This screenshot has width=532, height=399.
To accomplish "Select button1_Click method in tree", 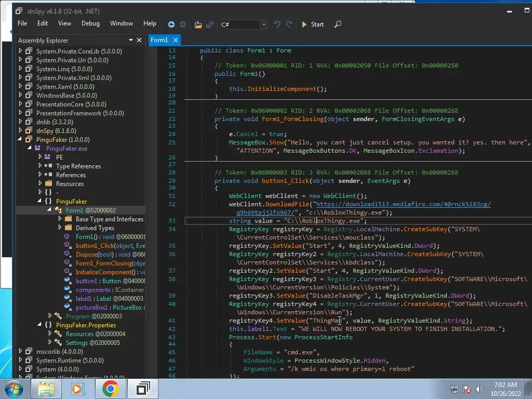I will click(110, 246).
